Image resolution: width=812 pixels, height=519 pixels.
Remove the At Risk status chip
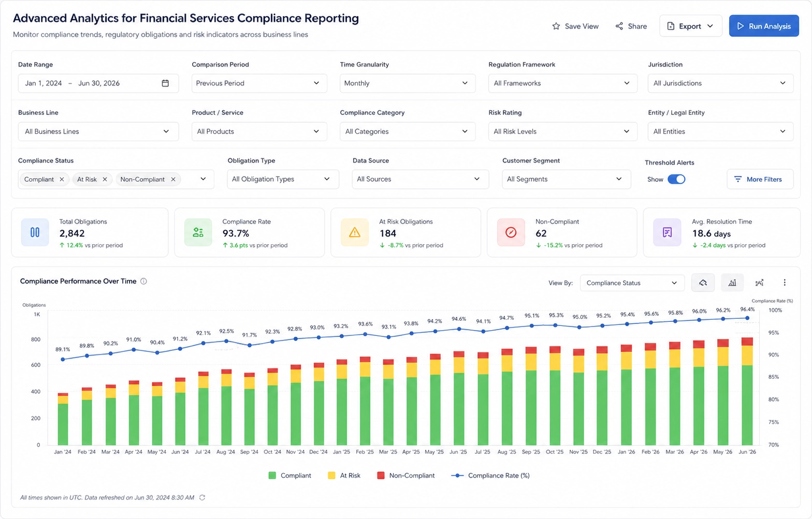click(105, 180)
